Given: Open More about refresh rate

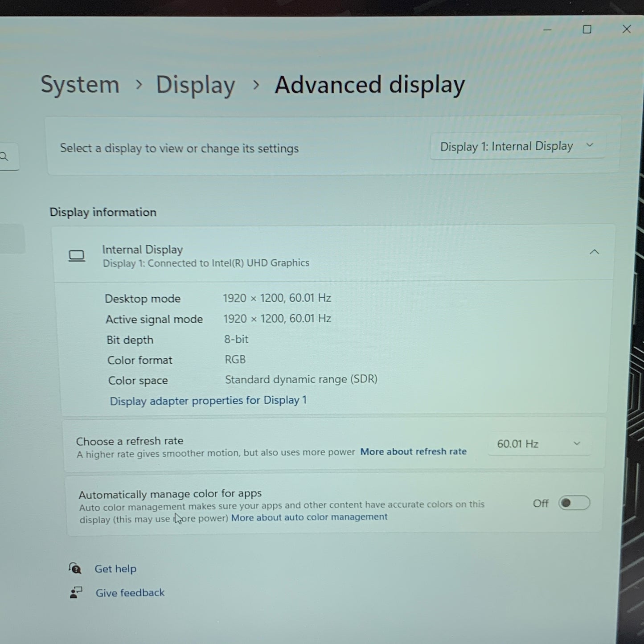Looking at the screenshot, I should [x=413, y=451].
